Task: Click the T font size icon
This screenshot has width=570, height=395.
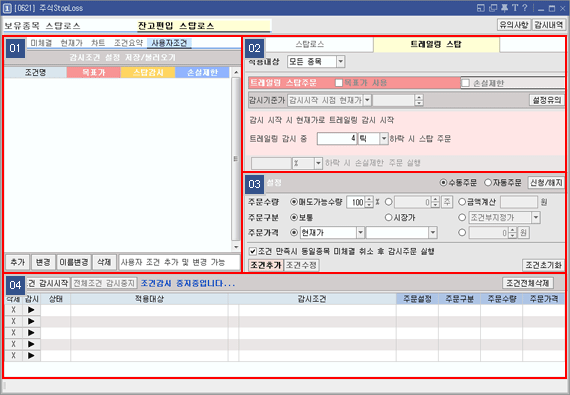Action: coord(515,8)
